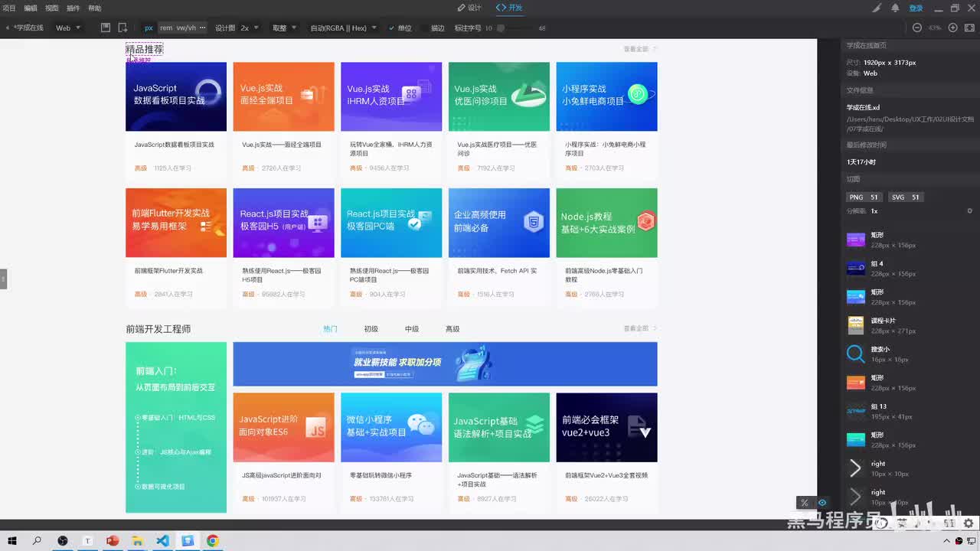980x551 pixels.
Task: Click the search magnifier slice icon
Action: click(x=855, y=354)
